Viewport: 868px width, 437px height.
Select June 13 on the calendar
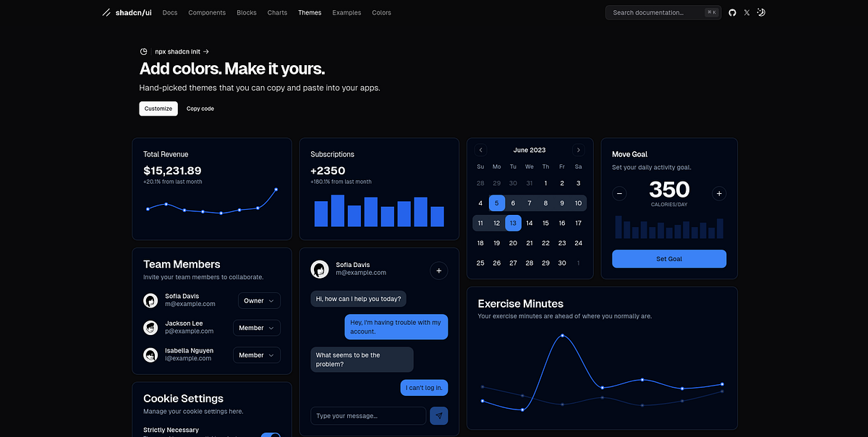513,223
